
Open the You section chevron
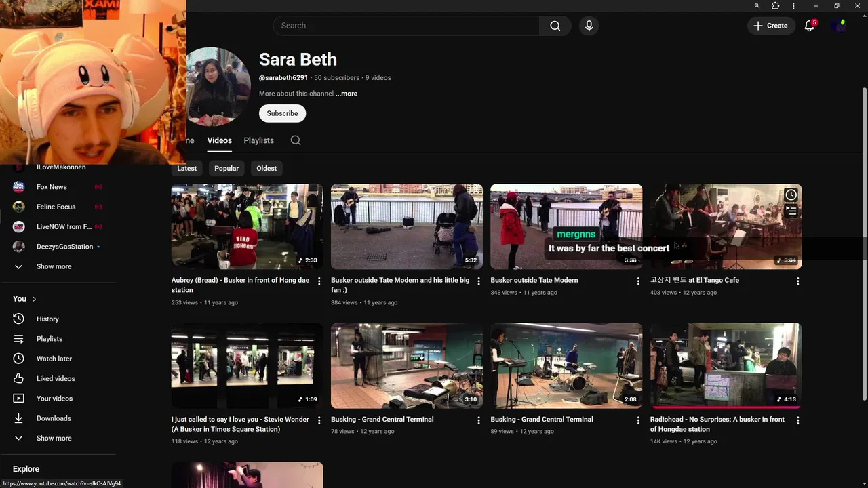pyautogui.click(x=34, y=299)
